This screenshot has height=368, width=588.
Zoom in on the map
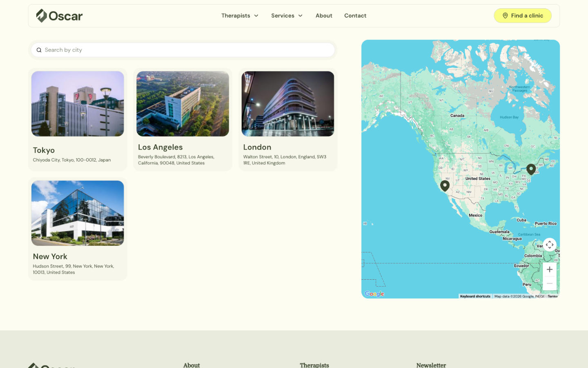[550, 269]
